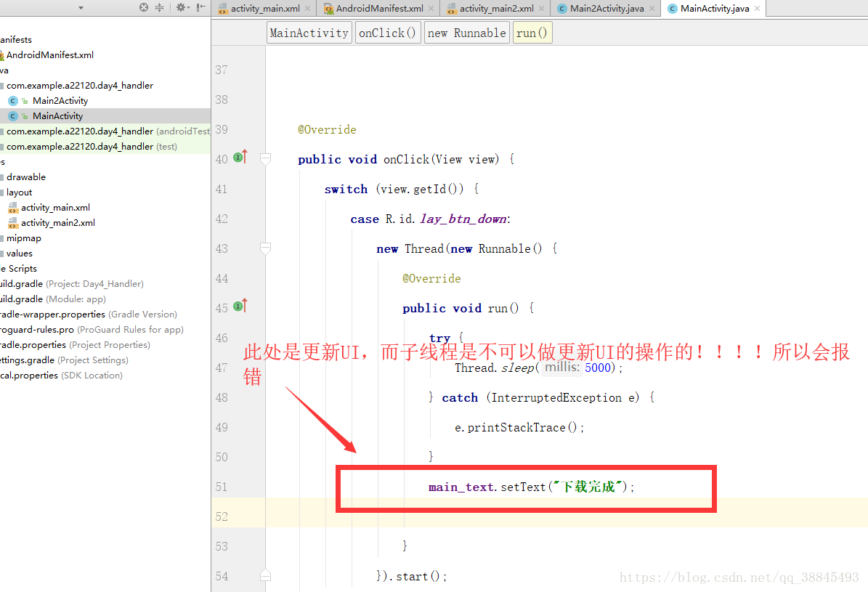Click line number 52 in gutter

(x=222, y=516)
